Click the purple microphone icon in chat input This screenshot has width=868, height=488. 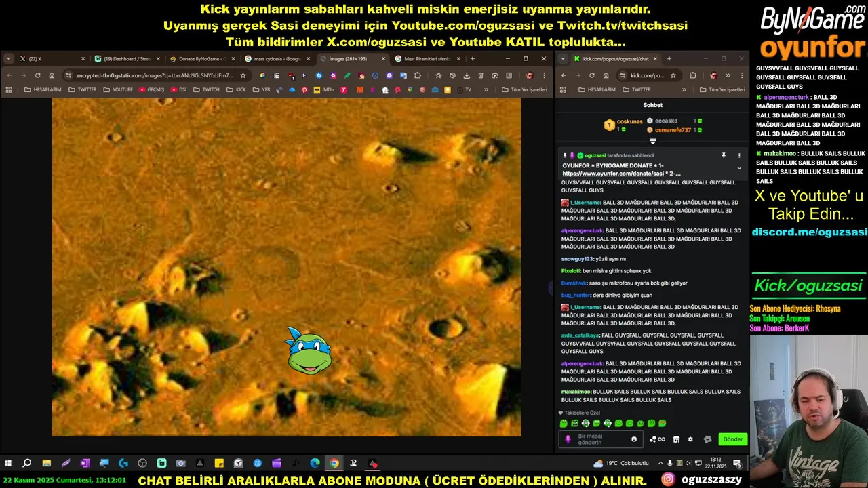click(x=568, y=439)
